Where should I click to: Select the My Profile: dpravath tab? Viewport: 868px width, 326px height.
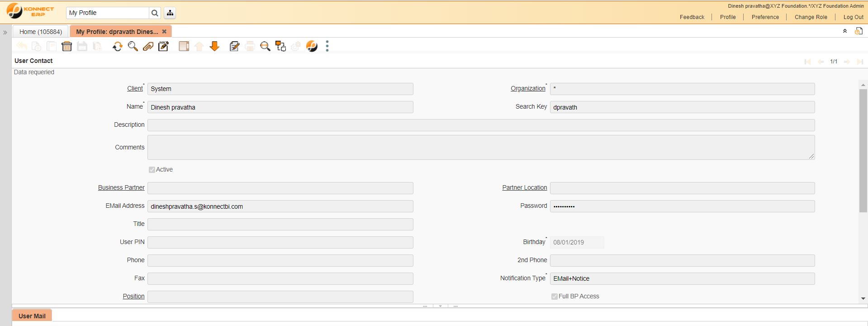pos(117,32)
